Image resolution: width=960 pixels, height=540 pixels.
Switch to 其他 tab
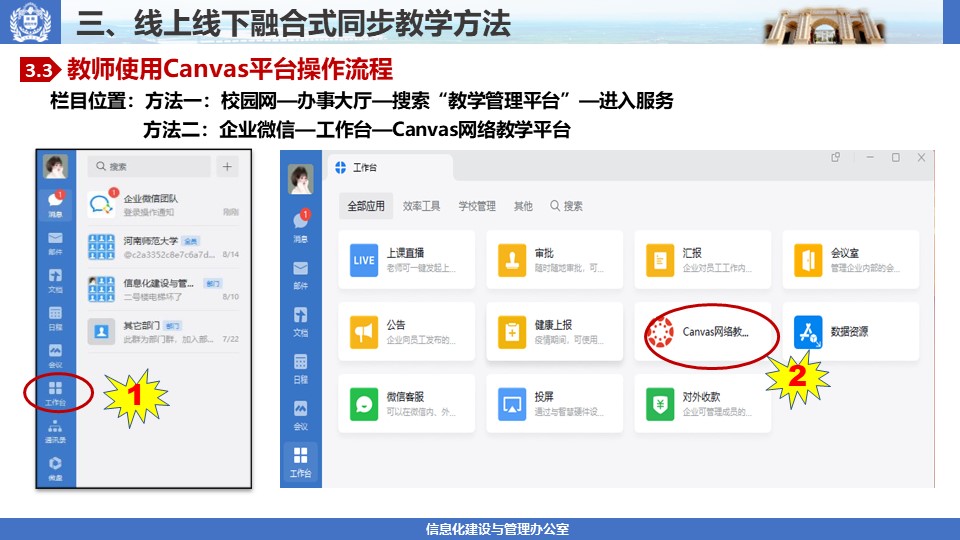point(523,206)
